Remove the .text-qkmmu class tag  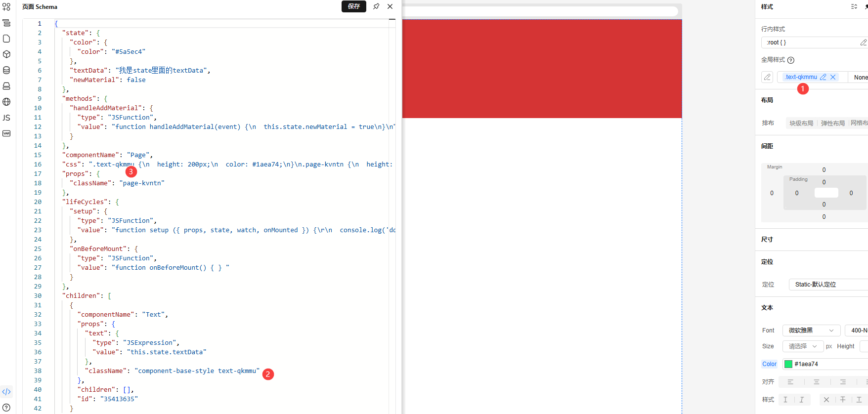pyautogui.click(x=833, y=77)
